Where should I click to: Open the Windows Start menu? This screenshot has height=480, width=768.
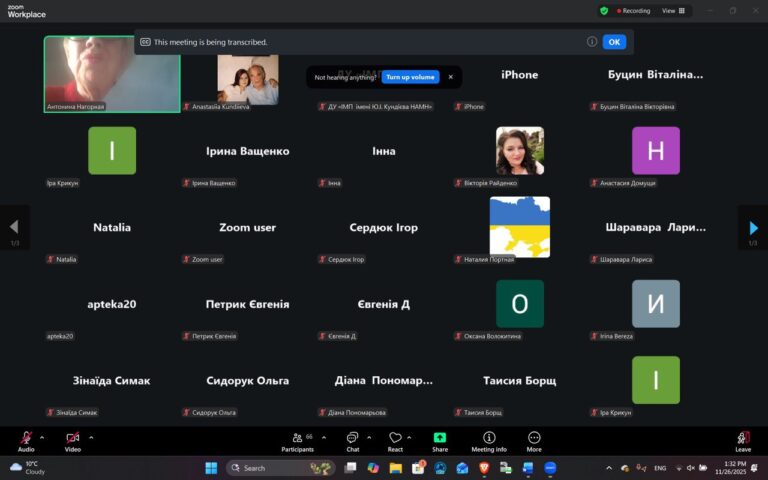pos(211,467)
